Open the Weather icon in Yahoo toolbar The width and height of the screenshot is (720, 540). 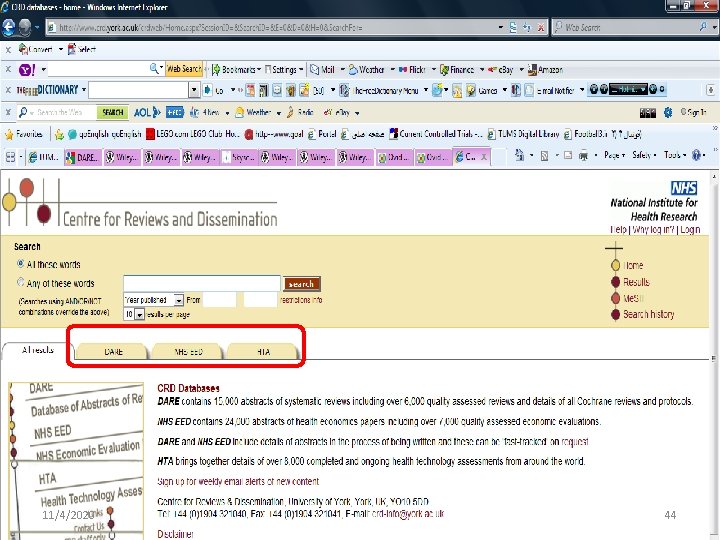coord(353,69)
